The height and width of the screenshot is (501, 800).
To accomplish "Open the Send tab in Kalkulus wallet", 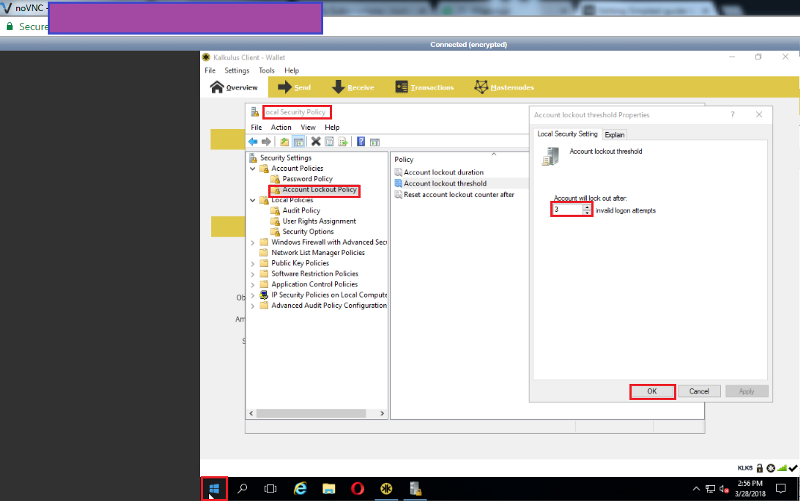I will [x=294, y=87].
